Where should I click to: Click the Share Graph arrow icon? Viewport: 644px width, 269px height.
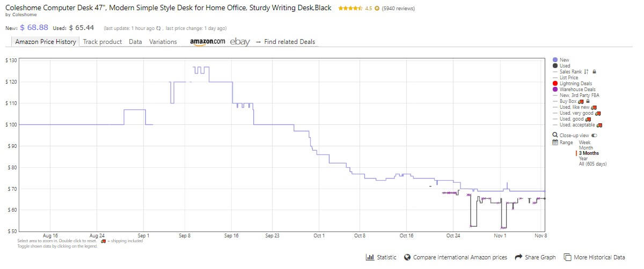click(518, 257)
